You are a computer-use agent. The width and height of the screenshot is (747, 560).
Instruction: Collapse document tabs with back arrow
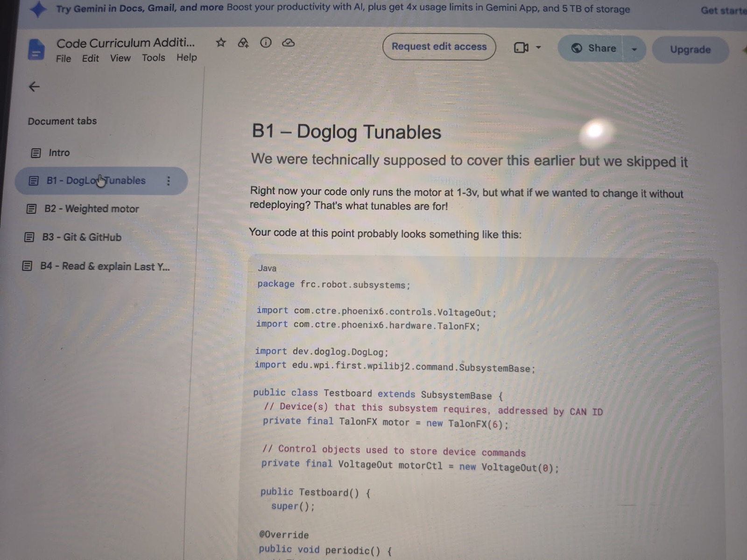[34, 87]
